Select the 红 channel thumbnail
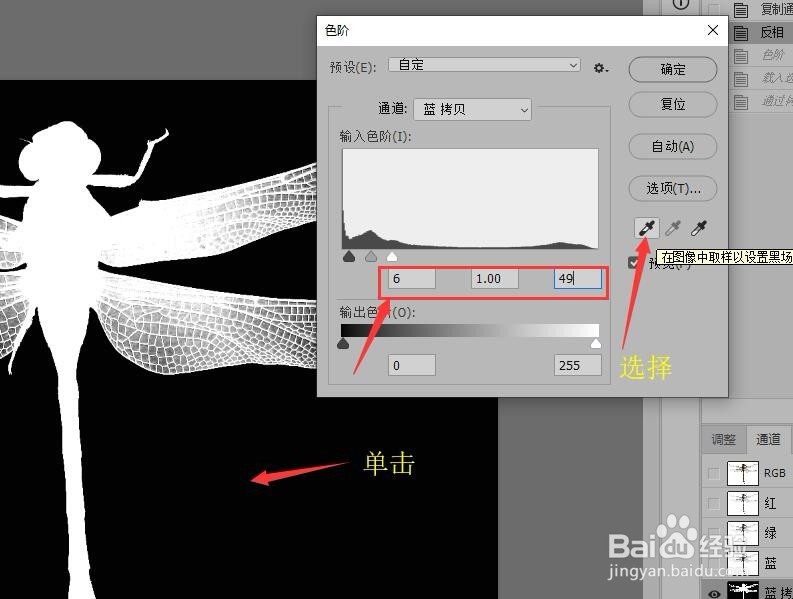 [x=742, y=503]
